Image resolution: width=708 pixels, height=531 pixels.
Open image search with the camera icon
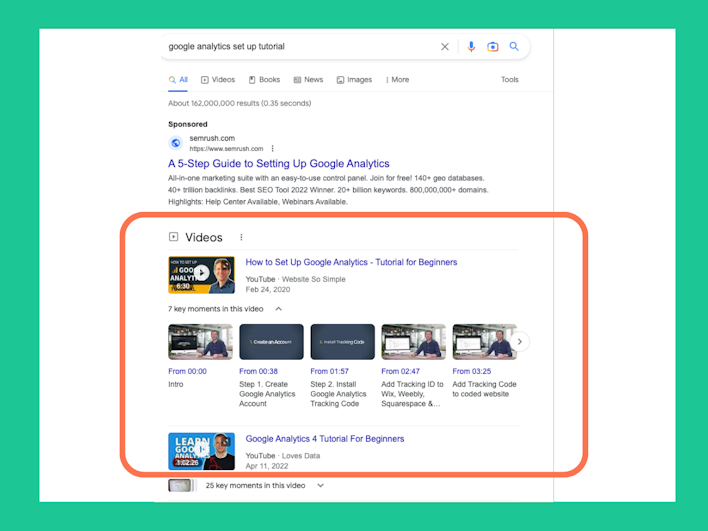click(x=493, y=47)
